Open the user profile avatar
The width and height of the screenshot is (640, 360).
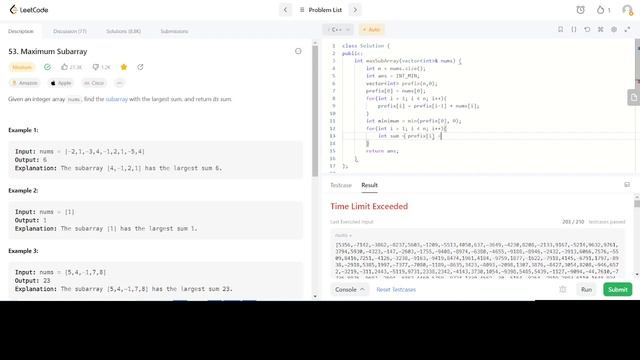[x=627, y=10]
